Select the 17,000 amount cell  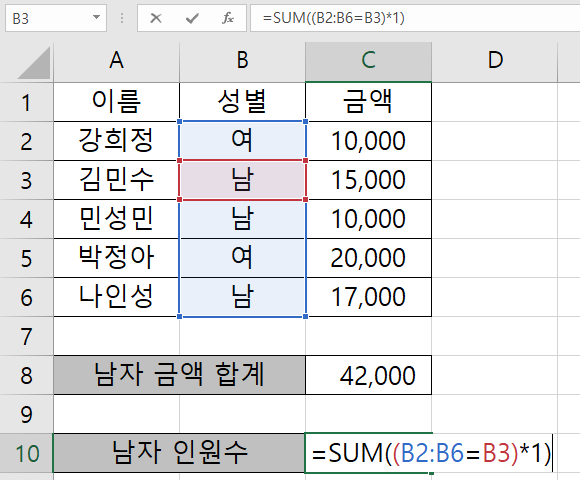tap(368, 297)
